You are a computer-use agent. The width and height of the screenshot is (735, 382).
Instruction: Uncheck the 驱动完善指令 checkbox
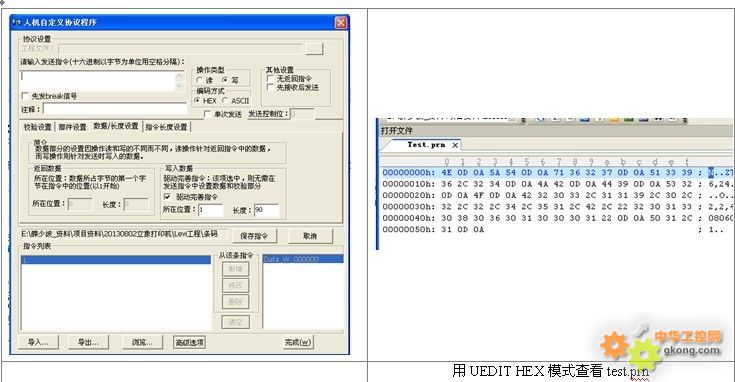tap(167, 197)
